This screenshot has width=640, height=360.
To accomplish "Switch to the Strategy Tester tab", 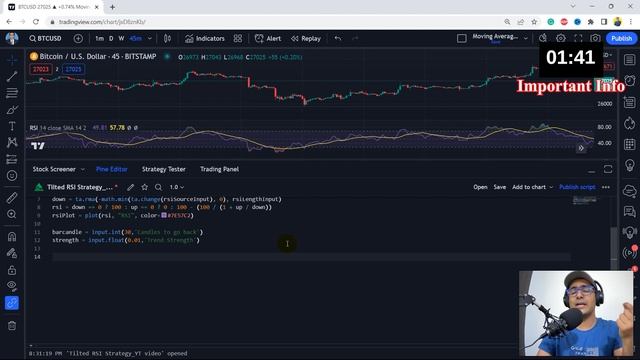I will coord(164,169).
